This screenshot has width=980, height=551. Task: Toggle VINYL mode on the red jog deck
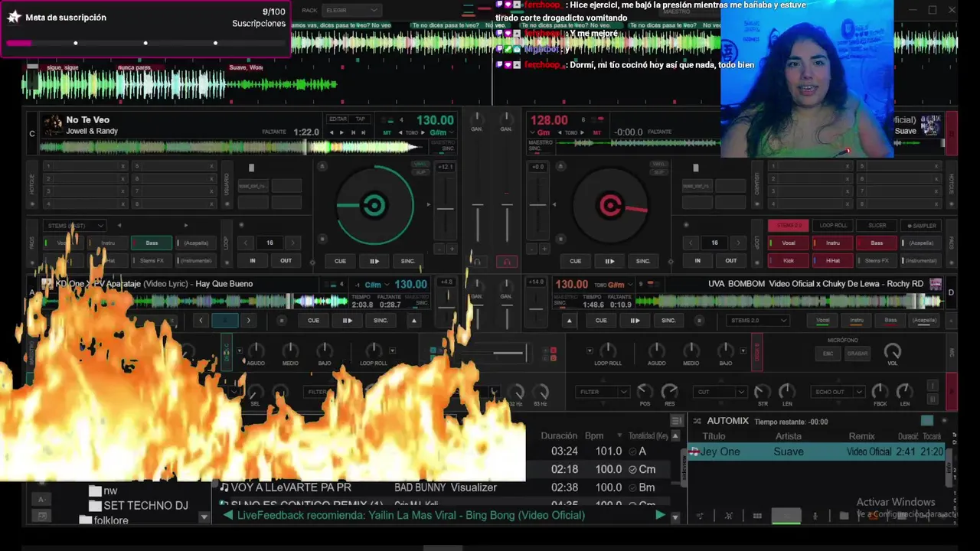(x=658, y=164)
